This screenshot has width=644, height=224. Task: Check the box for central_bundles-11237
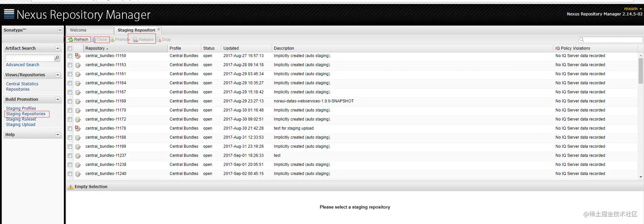click(70, 156)
